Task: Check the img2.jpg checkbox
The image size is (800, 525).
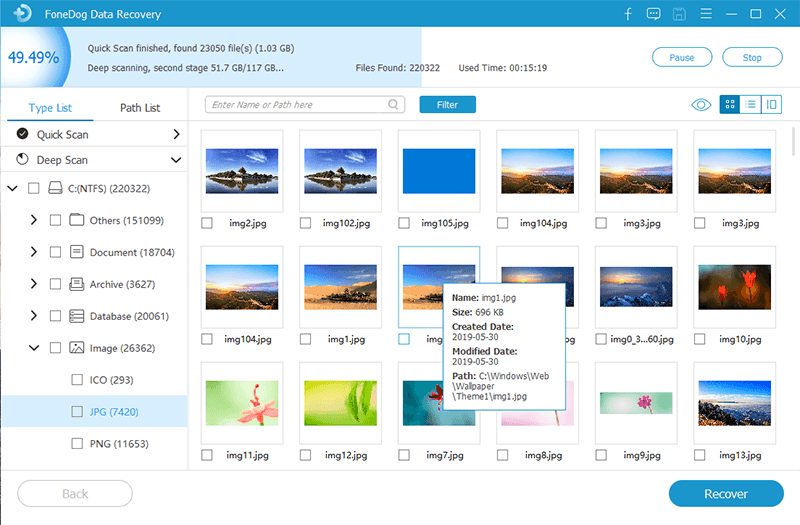Action: (207, 223)
